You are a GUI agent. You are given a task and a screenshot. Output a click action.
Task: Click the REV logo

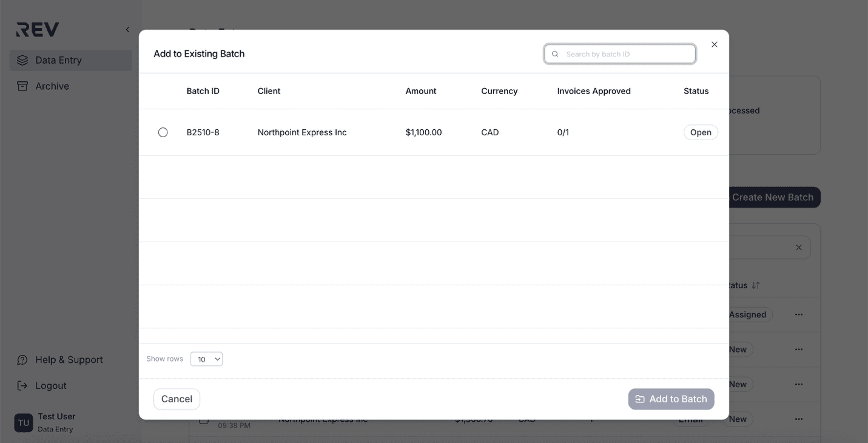pyautogui.click(x=36, y=29)
